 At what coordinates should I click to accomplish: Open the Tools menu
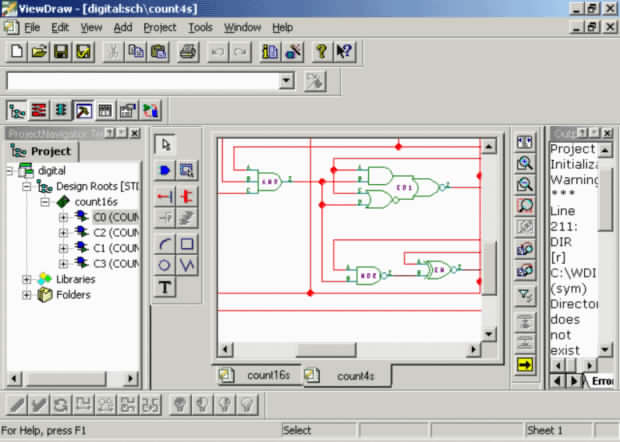point(200,28)
